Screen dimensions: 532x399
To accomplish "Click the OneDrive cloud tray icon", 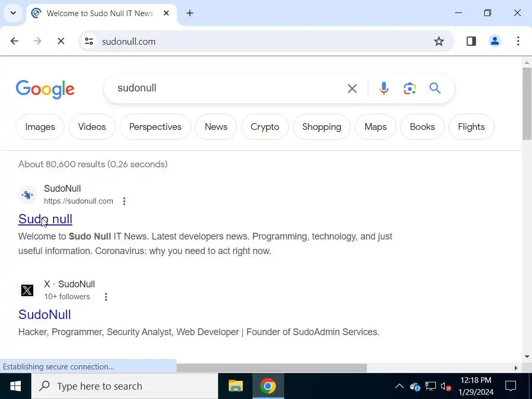I will coord(415,387).
